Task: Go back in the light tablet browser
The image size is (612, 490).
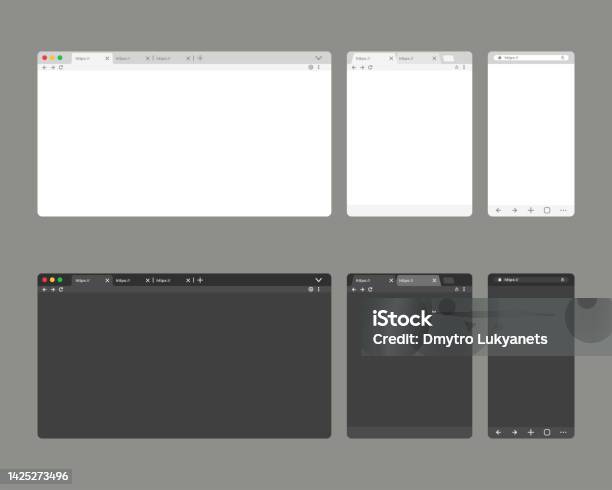Action: coord(354,68)
